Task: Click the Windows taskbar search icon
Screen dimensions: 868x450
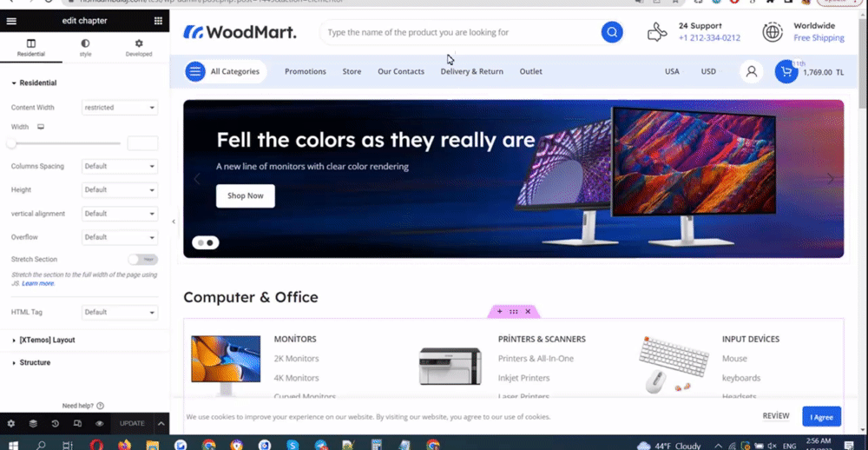Action: [41, 445]
